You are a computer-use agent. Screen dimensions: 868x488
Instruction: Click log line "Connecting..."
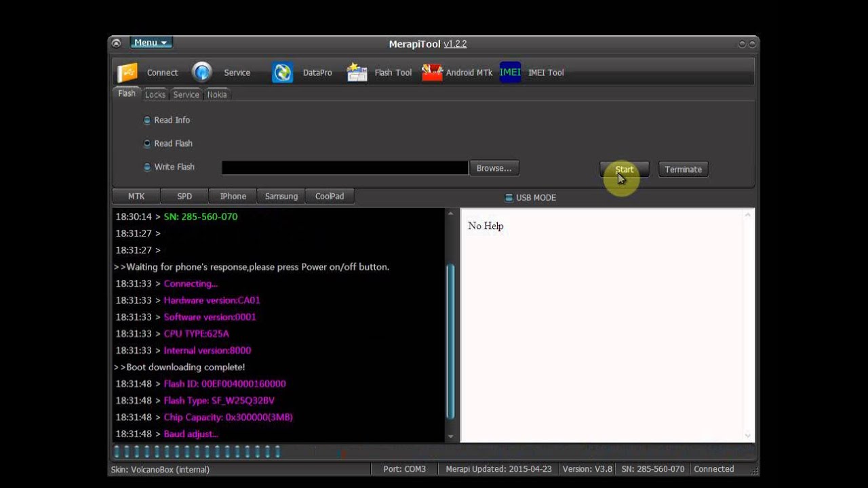point(191,284)
